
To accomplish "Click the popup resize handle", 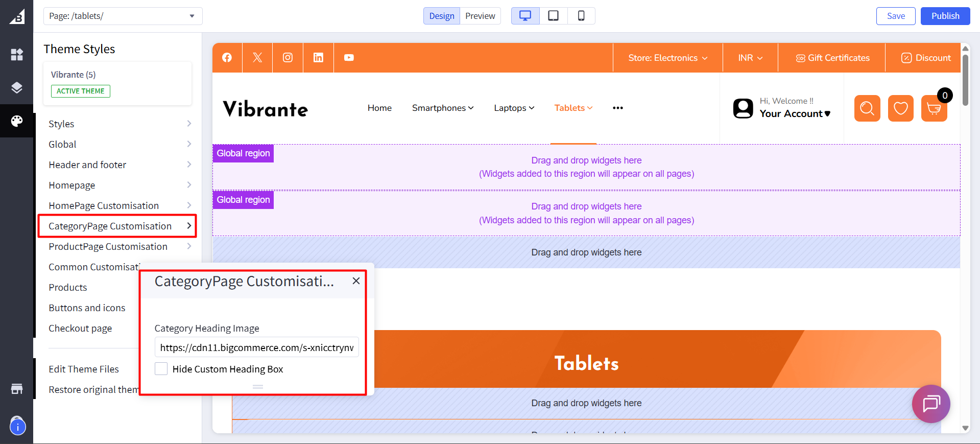I will (258, 387).
